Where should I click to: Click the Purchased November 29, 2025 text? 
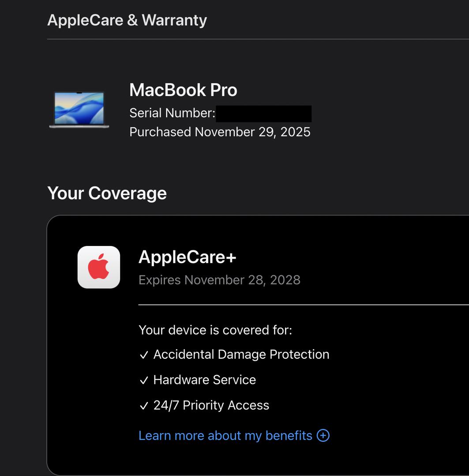(x=220, y=132)
